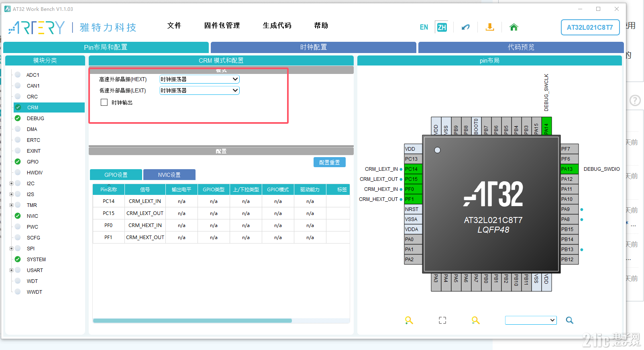Screen dimensions: 644x350
Task: Toggle the DMA module status circle
Action: [18, 129]
